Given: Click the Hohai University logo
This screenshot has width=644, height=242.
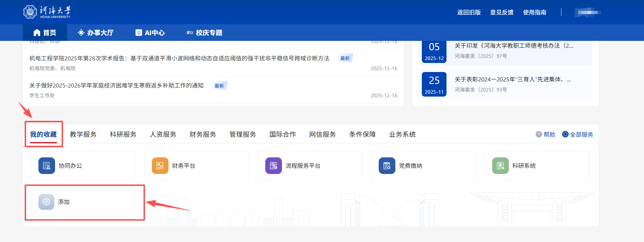Looking at the screenshot, I should (47, 12).
